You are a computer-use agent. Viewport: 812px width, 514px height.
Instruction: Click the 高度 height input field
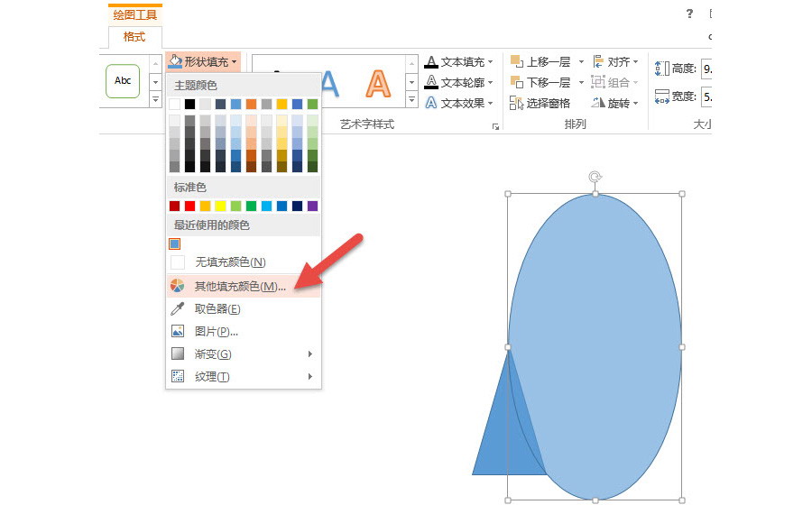point(706,69)
